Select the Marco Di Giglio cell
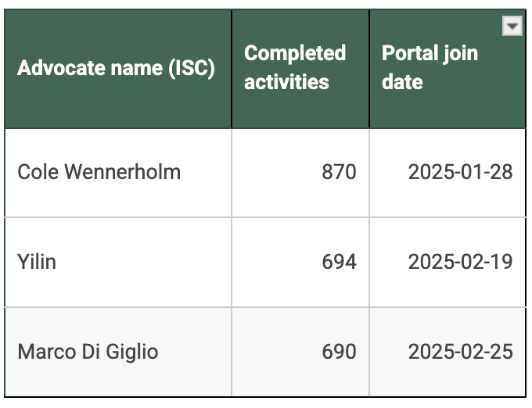This screenshot has height=408, width=532. tap(88, 352)
